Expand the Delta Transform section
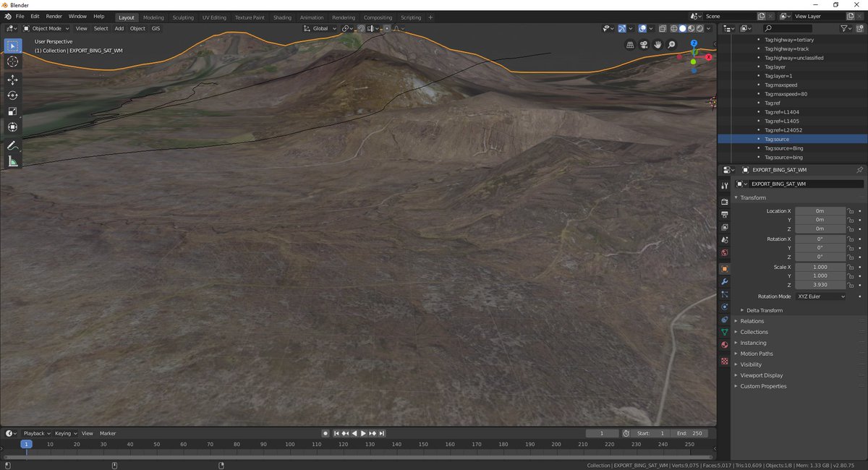This screenshot has width=868, height=470. click(x=766, y=310)
